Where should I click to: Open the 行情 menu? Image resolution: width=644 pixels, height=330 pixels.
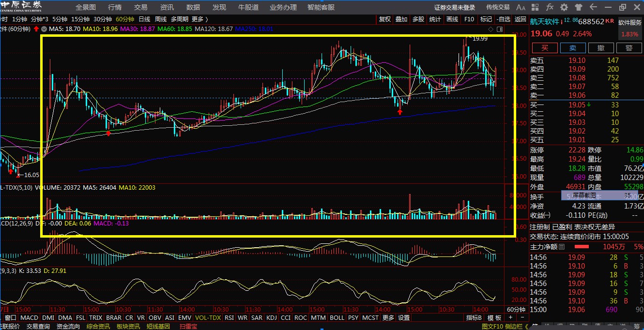(115, 7)
